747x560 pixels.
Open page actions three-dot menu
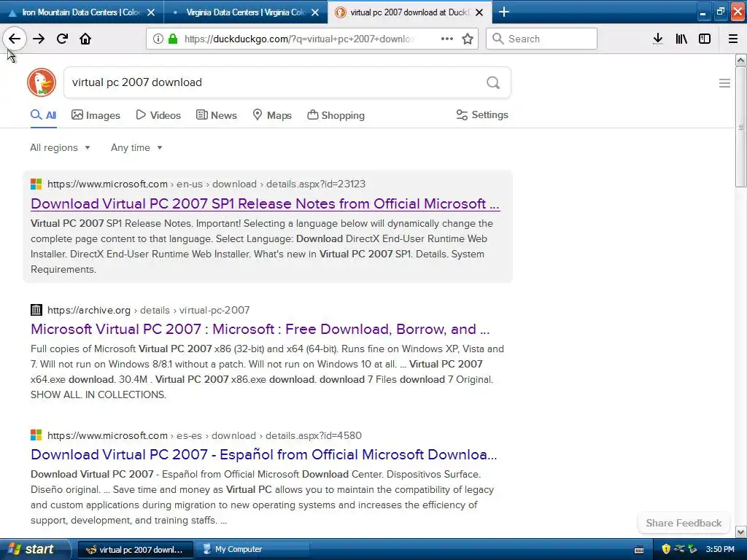[x=447, y=39]
